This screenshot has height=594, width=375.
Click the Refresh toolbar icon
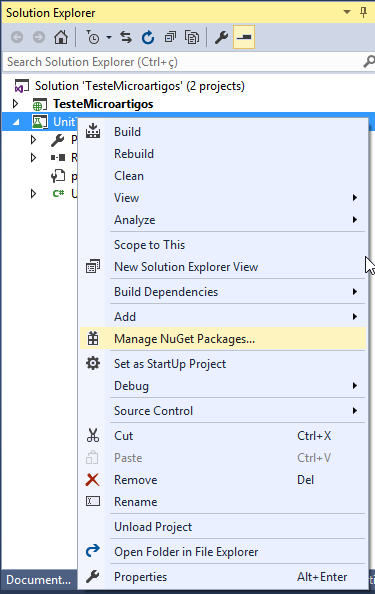[148, 37]
